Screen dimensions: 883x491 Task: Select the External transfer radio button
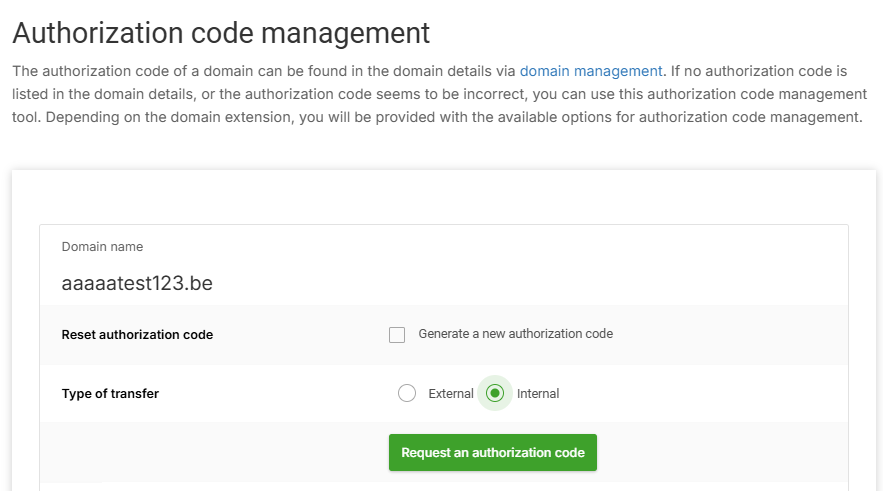pos(407,393)
